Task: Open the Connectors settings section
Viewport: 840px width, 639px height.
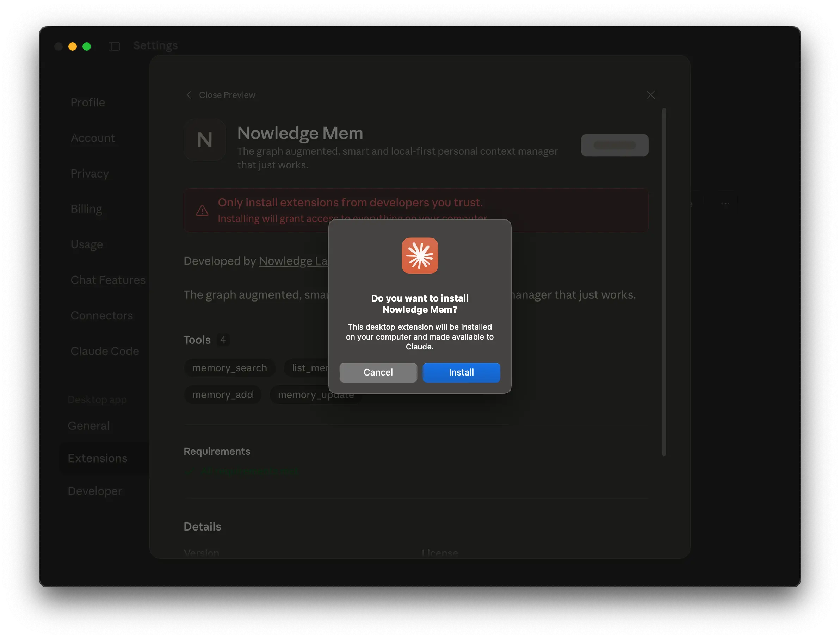Action: tap(101, 315)
